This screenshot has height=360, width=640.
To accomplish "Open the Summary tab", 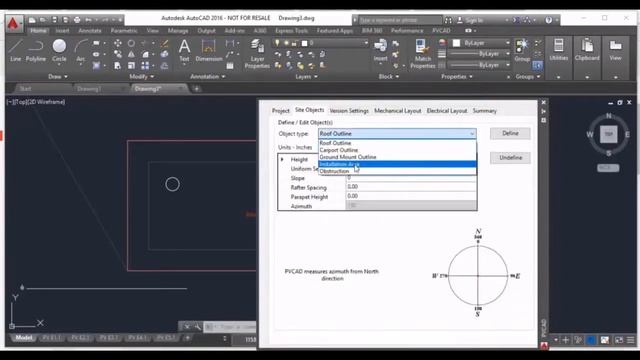I will pos(484,111).
